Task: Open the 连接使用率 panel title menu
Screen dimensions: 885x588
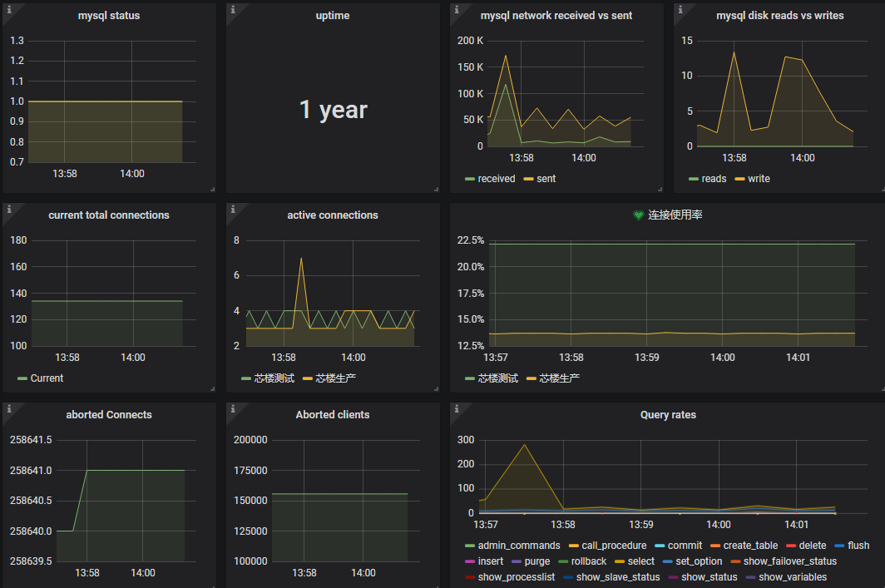Action: point(675,215)
